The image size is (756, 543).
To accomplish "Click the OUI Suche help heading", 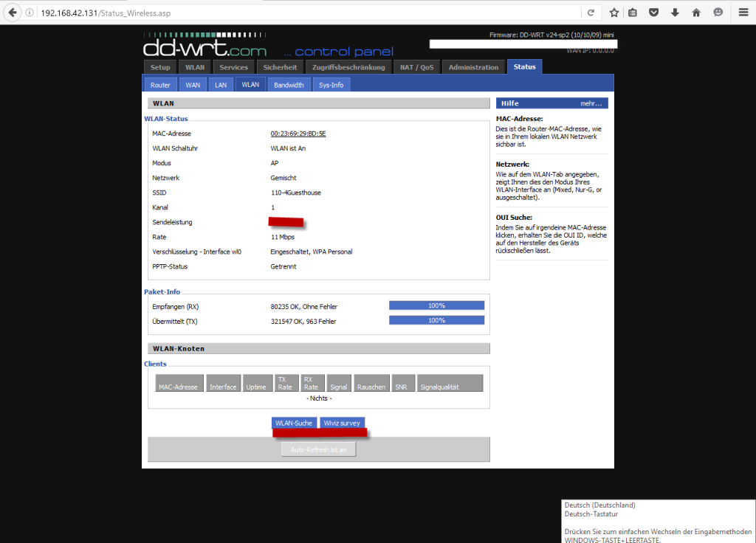I will click(514, 218).
